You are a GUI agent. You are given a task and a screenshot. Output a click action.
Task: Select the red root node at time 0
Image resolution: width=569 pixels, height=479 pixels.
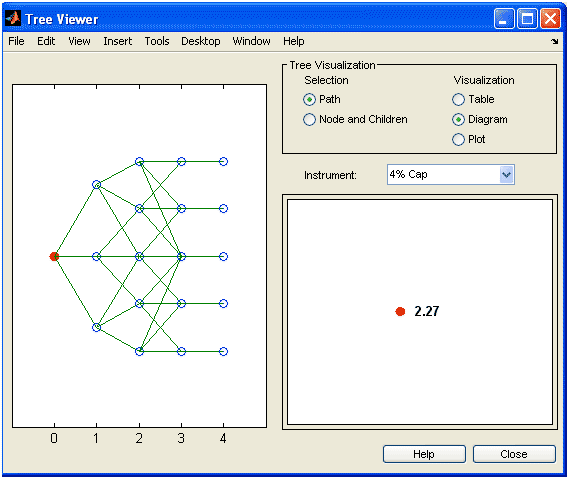tap(54, 257)
